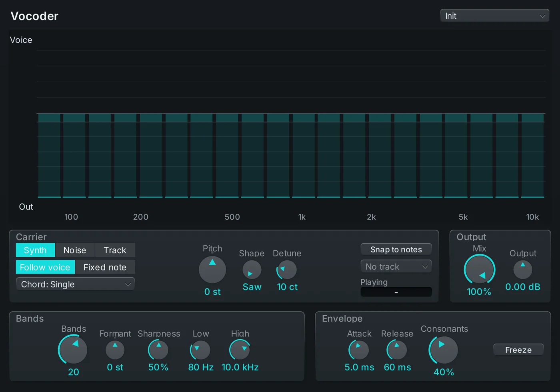
Task: Click the 50% sharpness value
Action: (158, 367)
